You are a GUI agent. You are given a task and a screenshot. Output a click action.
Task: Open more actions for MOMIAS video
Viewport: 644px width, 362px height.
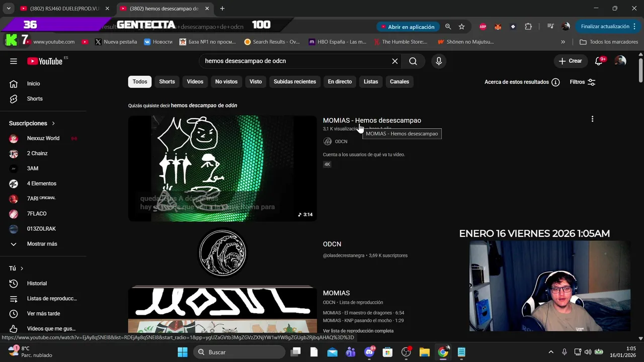click(592, 119)
